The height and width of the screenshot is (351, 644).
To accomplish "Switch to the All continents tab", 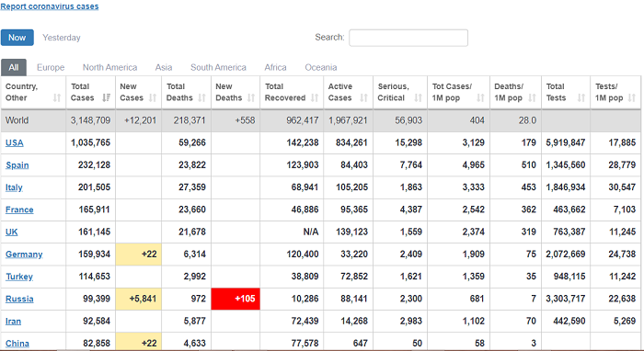I will [14, 67].
